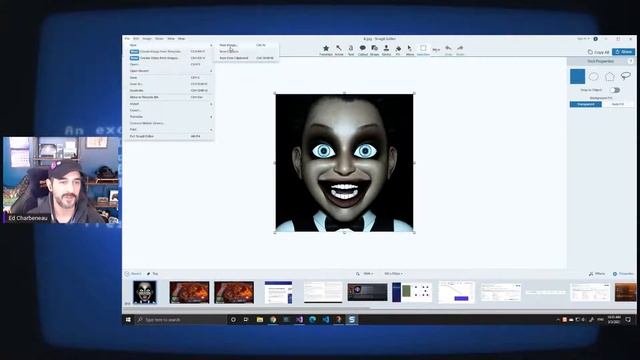
Task: Click Save As in File menu
Action: (169, 84)
